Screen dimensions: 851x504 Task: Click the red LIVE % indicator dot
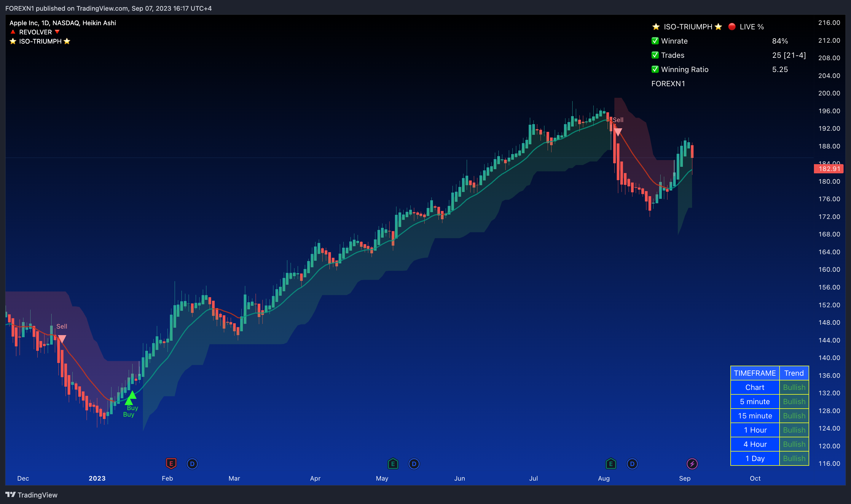pos(732,26)
